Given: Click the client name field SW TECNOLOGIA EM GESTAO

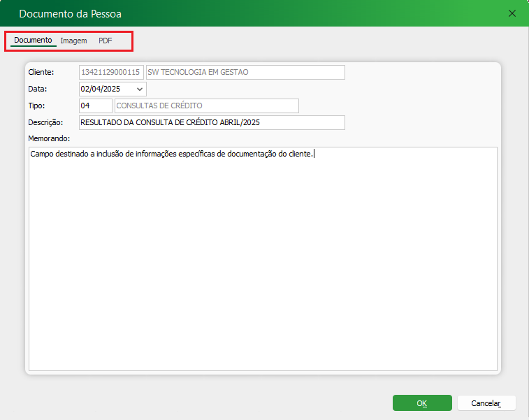Looking at the screenshot, I should [x=245, y=73].
